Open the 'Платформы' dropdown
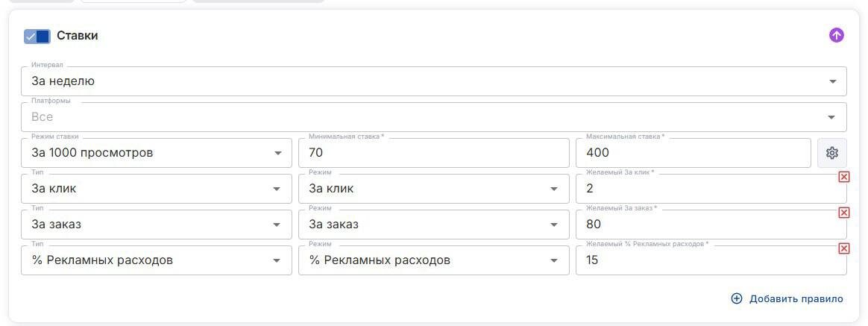 click(x=433, y=117)
